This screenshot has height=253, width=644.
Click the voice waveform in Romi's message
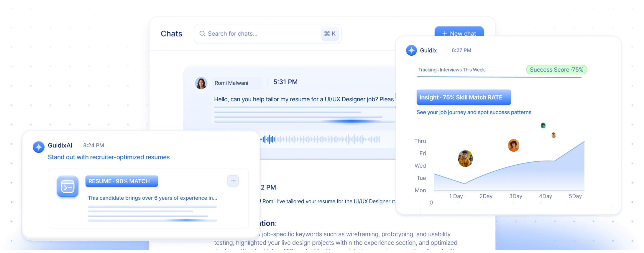pos(320,139)
